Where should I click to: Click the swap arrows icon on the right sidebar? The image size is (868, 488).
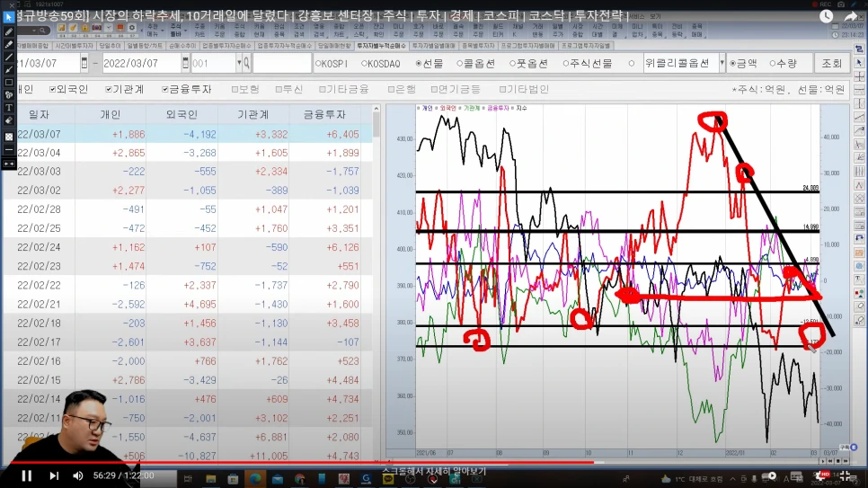859,49
